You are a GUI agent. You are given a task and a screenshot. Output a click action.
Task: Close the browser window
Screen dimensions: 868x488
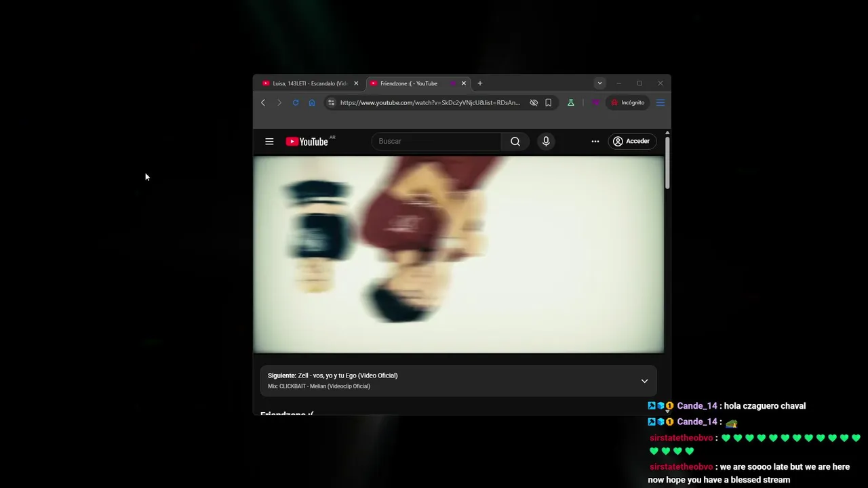(660, 83)
